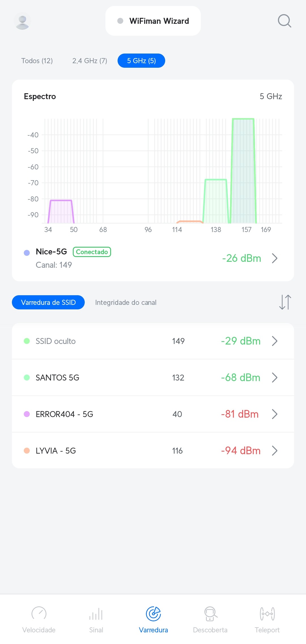Switch filter to 2,4 GHz (7)
Viewport: 306px width, 644px height.
coord(90,61)
